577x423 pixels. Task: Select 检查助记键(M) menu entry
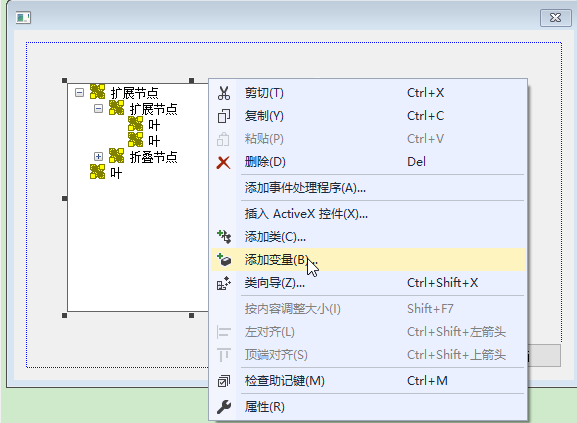[368, 381]
